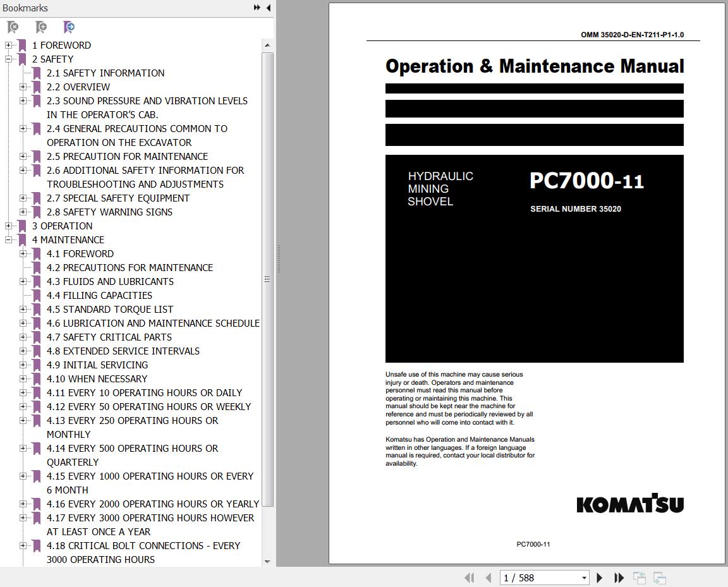Viewport: 728px width, 587px height.
Task: Open 4.4 FILLING CAPACITIES bookmark
Action: tap(99, 295)
